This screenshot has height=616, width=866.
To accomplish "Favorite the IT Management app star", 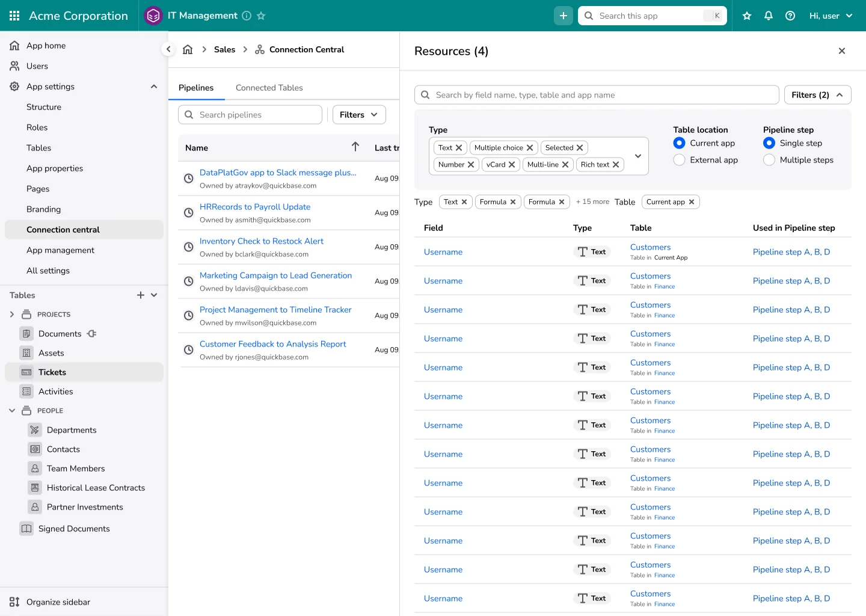I will (x=261, y=16).
